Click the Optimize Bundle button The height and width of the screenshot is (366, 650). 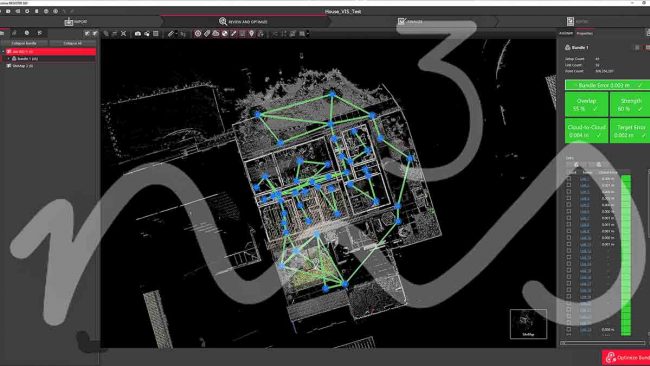coord(626,357)
